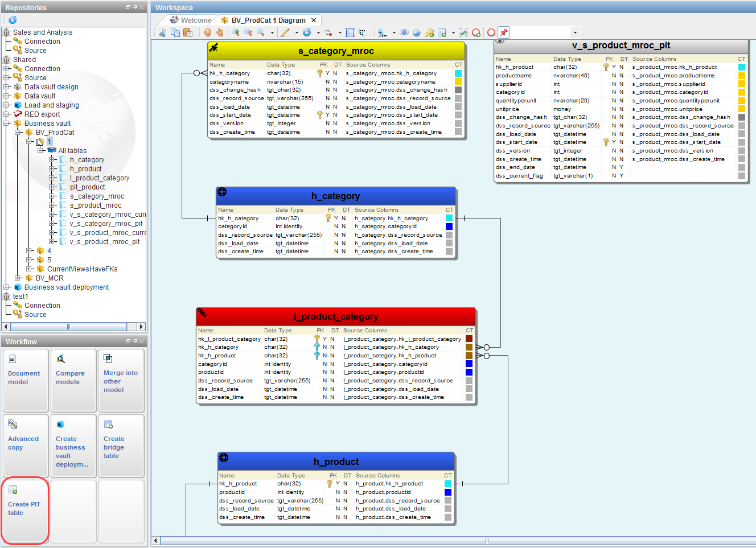Open the dropdown combo box in toolbar
This screenshot has width=756, height=548.
point(575,32)
